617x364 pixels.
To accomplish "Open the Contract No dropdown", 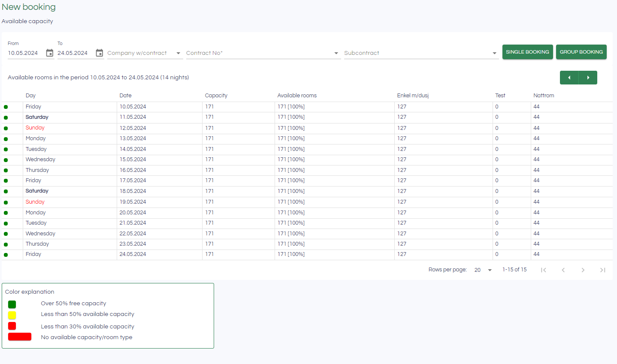I will point(336,53).
